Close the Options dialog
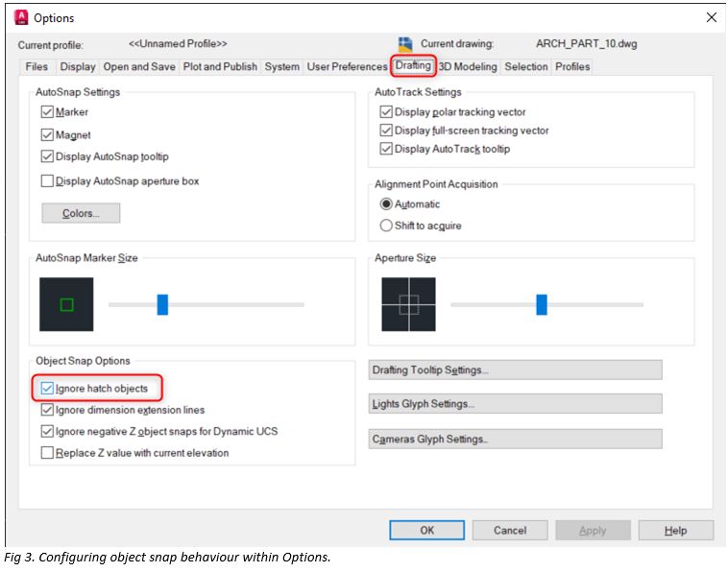Screen dimensions: 728x572 coord(711,17)
